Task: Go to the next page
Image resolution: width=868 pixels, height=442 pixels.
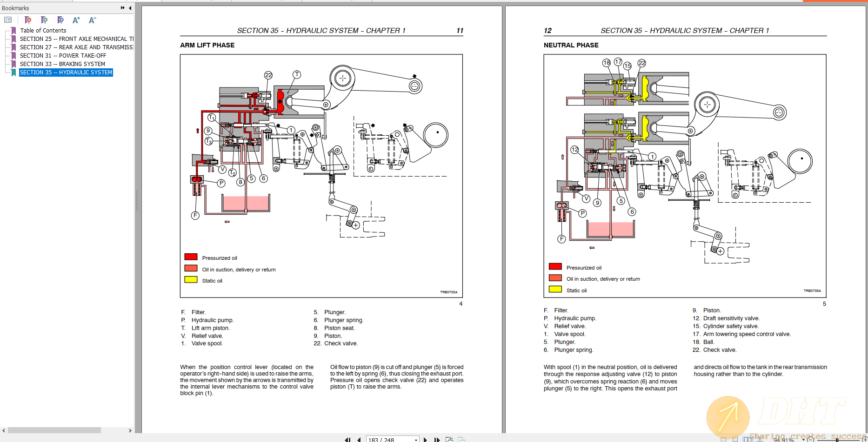Action: click(x=425, y=439)
